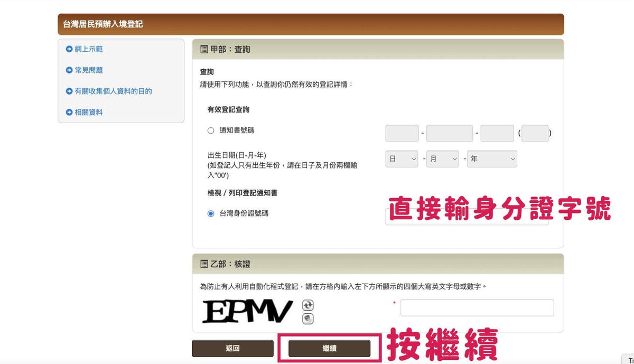Refresh the EPMV captcha image

pyautogui.click(x=307, y=305)
